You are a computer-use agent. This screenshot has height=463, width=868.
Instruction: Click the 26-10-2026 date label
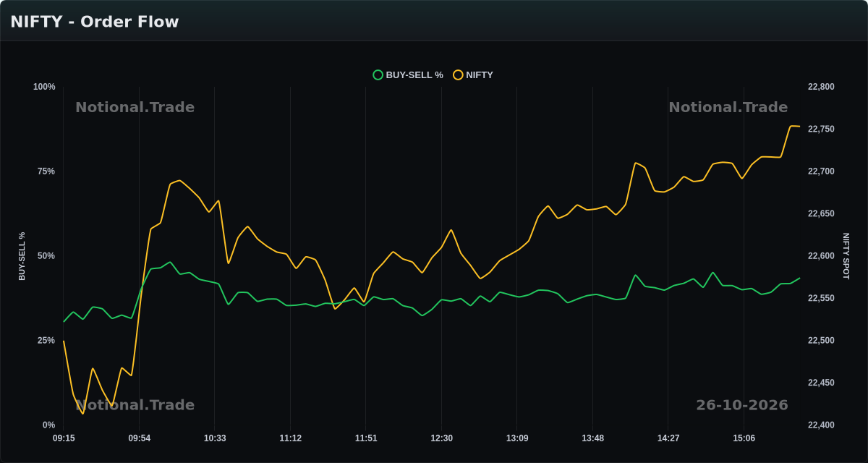(x=742, y=405)
